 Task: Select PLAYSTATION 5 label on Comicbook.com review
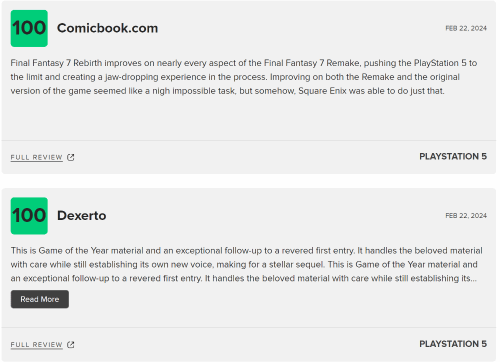[x=453, y=156]
